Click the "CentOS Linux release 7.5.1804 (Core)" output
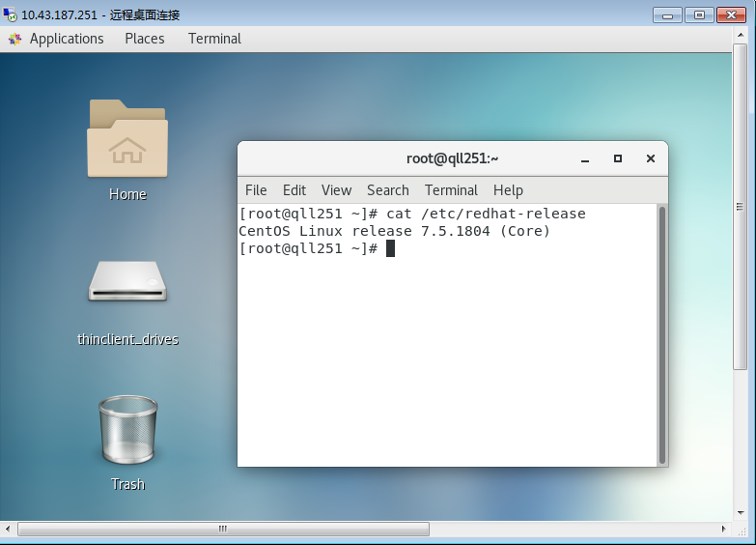This screenshot has width=756, height=545. (394, 231)
